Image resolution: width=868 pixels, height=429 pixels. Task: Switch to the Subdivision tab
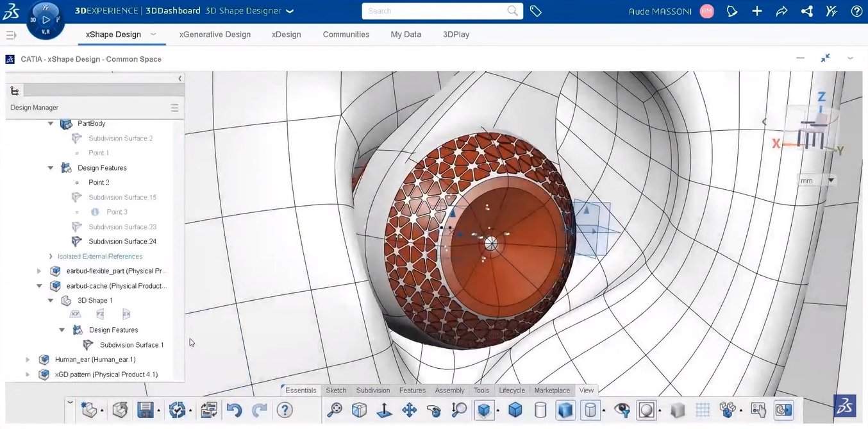point(372,390)
